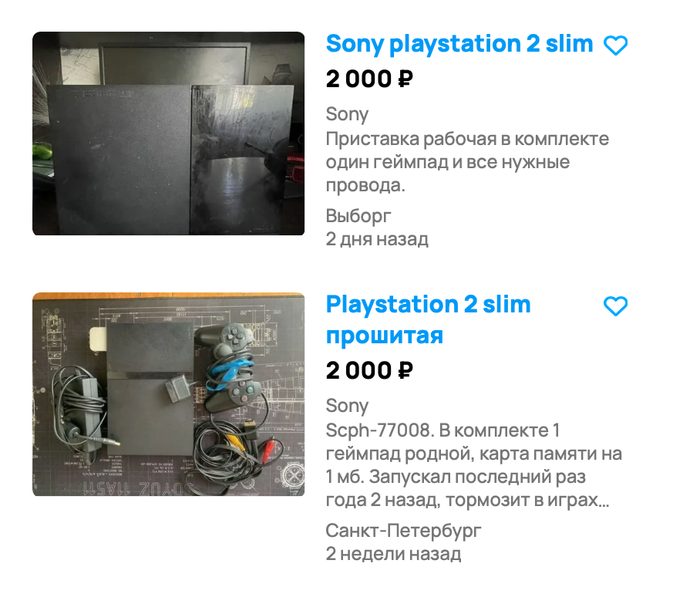View the Санкт-Петербург console kit photo

(x=168, y=394)
